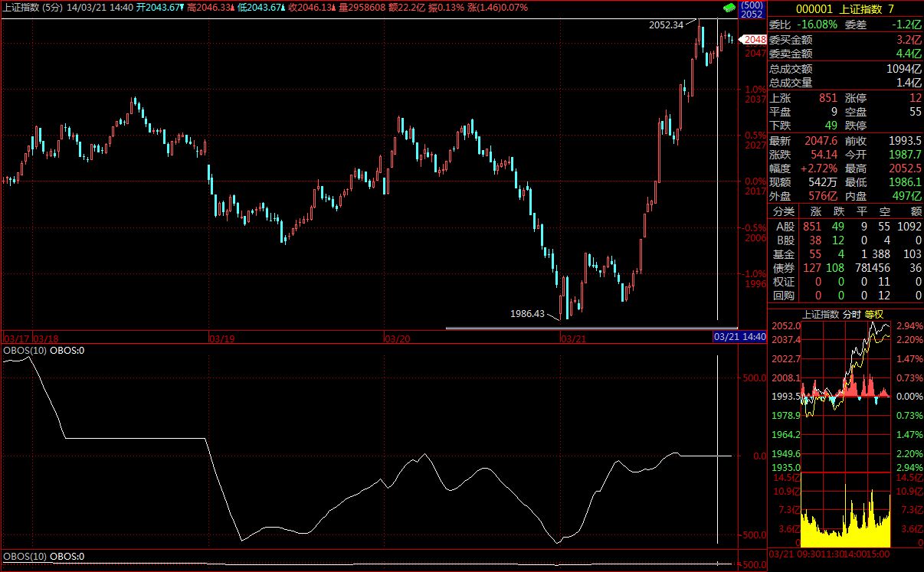The width and height of the screenshot is (924, 572).
Task: Click the OBOS(10) indicator label in the main sub-panel
Action: coord(25,351)
